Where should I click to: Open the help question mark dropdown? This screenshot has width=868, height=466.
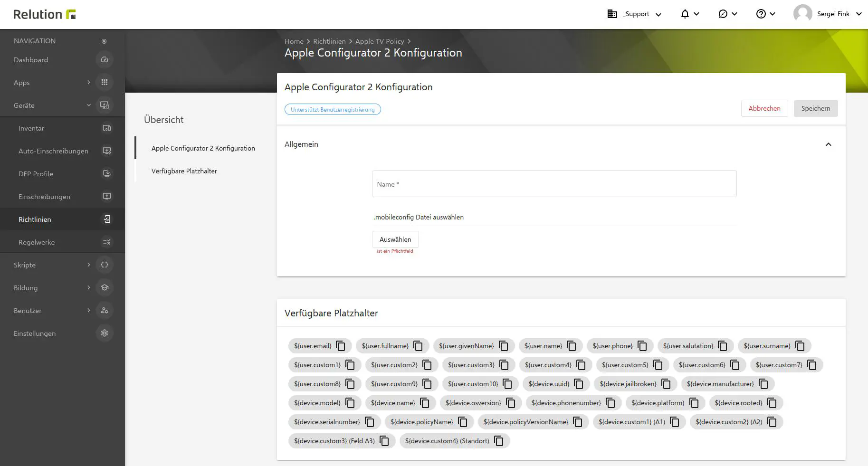tap(766, 14)
